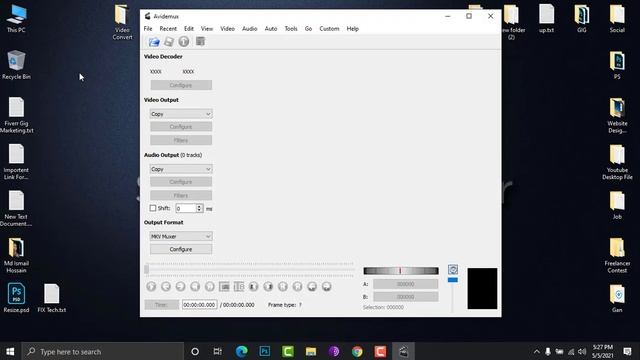This screenshot has height=360, width=640.
Task: Click the audio shift milliseconds field
Action: click(x=186, y=208)
